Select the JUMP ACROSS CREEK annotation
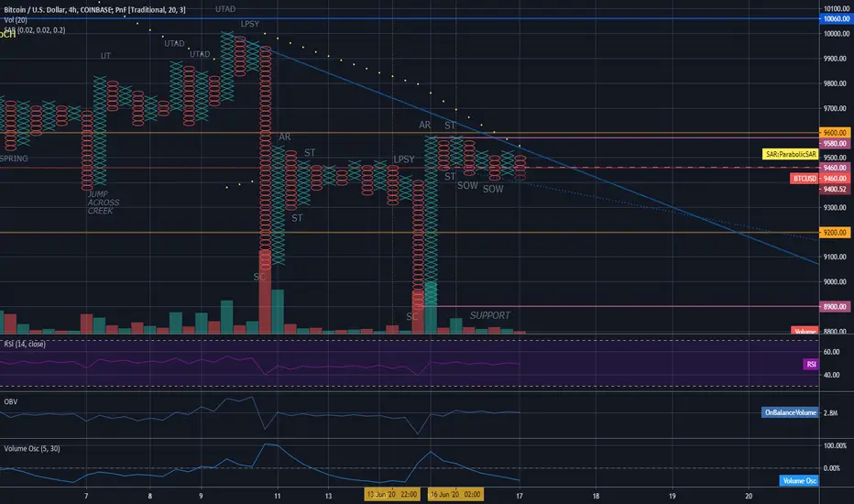This screenshot has height=504, width=854. coord(104,203)
